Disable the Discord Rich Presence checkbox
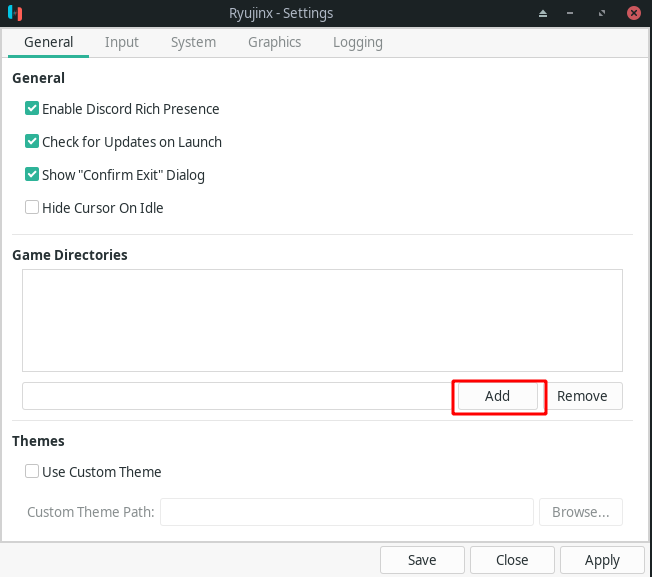This screenshot has width=652, height=577. (x=33, y=109)
